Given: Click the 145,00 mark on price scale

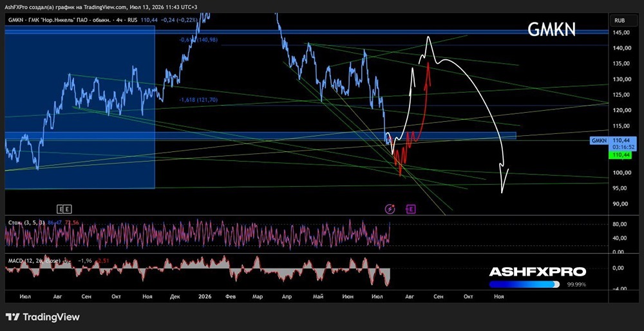Looking at the screenshot, I should 621,32.
